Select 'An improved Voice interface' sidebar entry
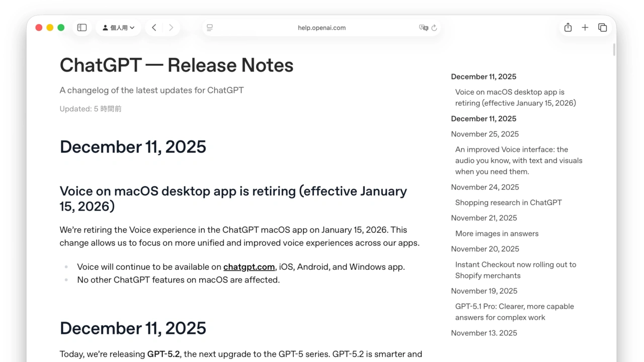644x362 pixels. pos(518,160)
